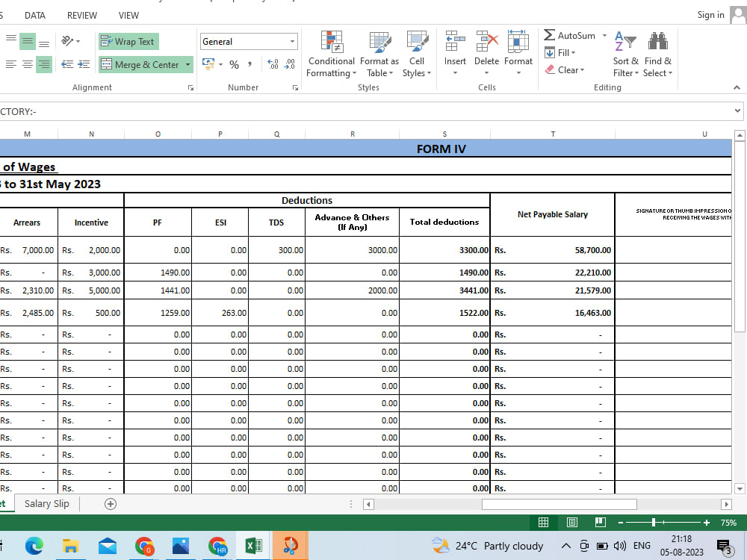747x560 pixels.
Task: Toggle align right icon
Action: 44,64
